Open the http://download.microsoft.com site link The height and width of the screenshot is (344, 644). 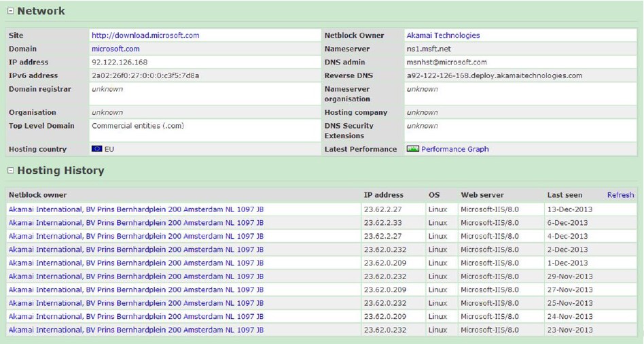tap(145, 35)
